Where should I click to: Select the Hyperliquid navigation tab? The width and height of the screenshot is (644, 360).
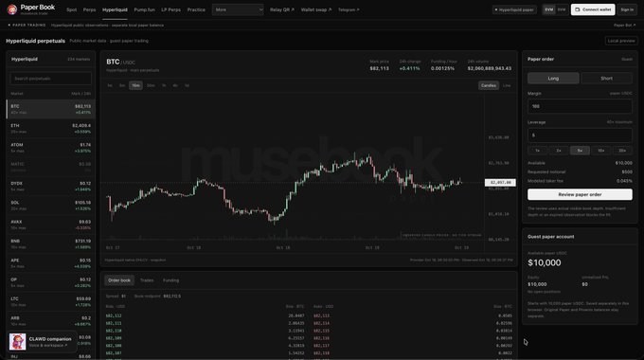coord(115,9)
